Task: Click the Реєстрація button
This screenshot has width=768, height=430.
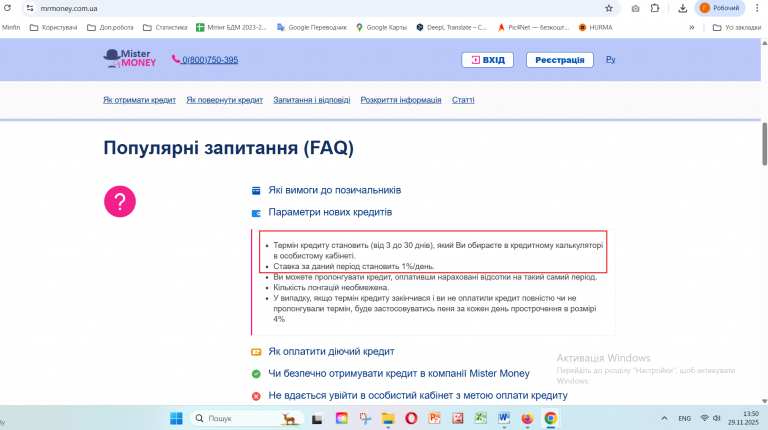Action: tap(559, 60)
